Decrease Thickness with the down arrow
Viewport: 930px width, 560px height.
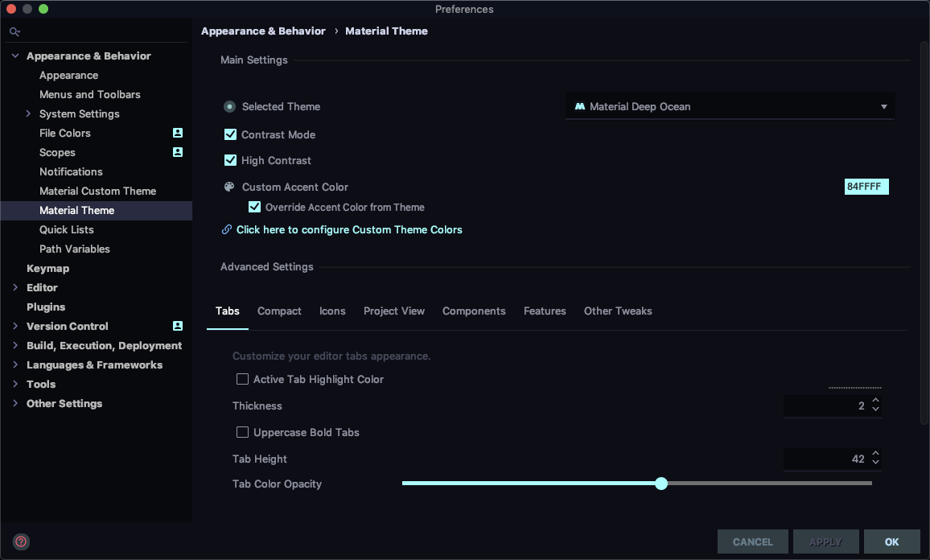[875, 410]
